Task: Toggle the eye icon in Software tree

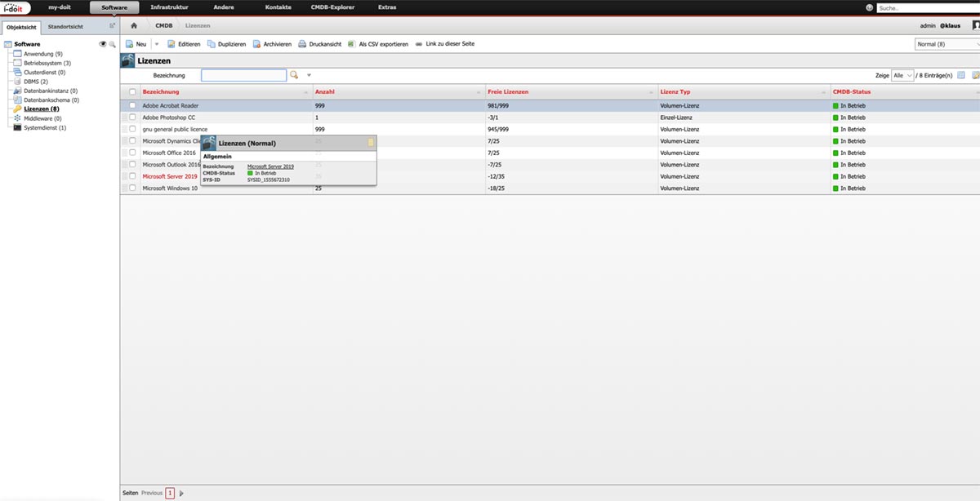Action: click(x=103, y=44)
